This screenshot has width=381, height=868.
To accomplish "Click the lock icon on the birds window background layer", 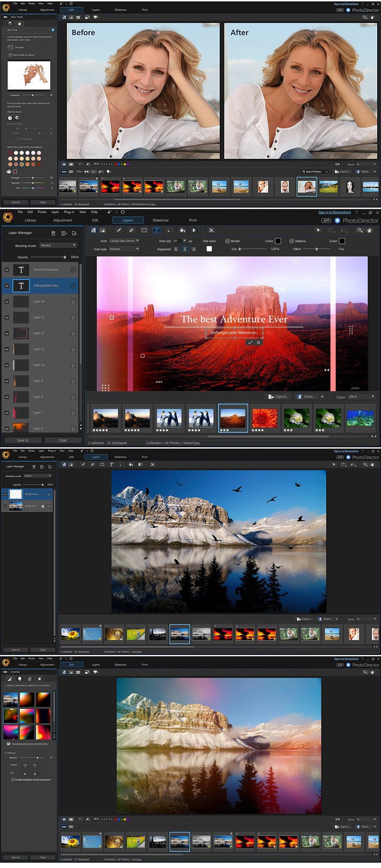I will (43, 506).
